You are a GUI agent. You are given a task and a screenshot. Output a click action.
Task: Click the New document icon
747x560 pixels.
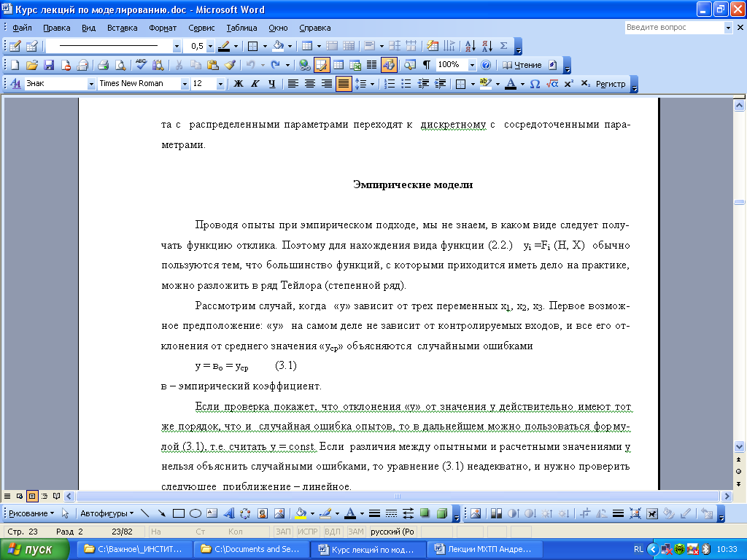pos(15,65)
